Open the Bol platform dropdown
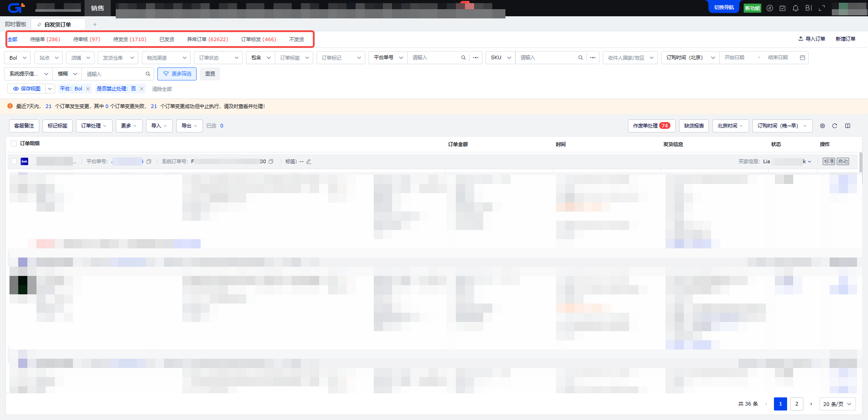 (18, 58)
